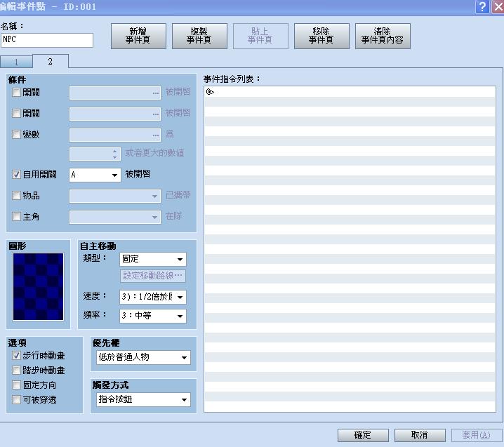This screenshot has width=504, height=447.
Task: Open the 觸發方式 trigger dropdown
Action: pyautogui.click(x=143, y=399)
